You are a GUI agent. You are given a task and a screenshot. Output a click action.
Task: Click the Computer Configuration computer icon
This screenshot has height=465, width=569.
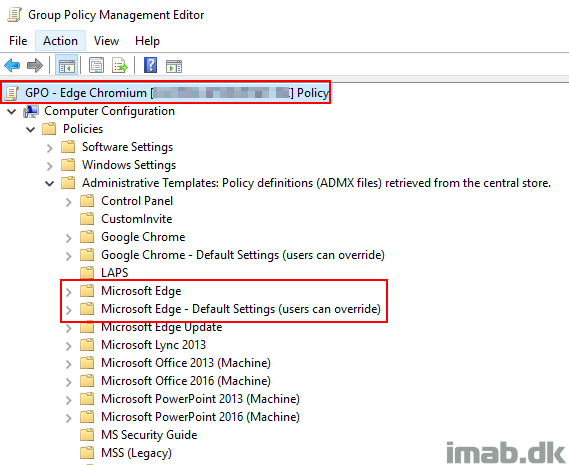click(31, 111)
